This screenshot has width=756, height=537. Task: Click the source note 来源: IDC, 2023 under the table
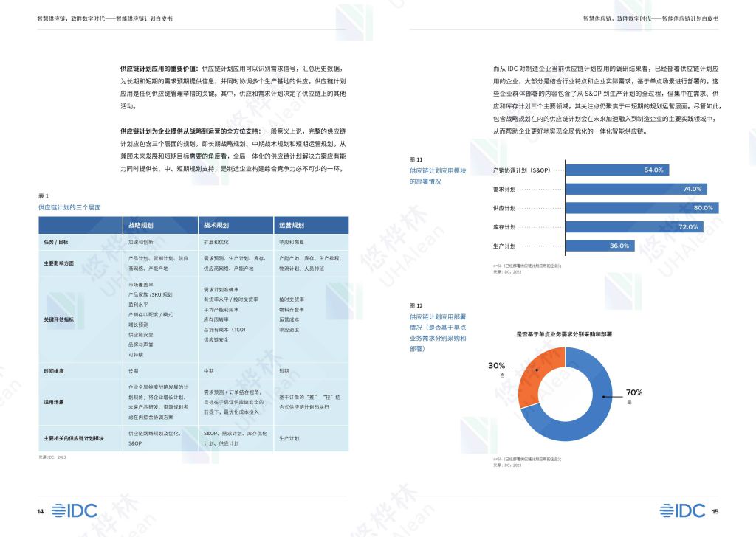click(x=52, y=457)
